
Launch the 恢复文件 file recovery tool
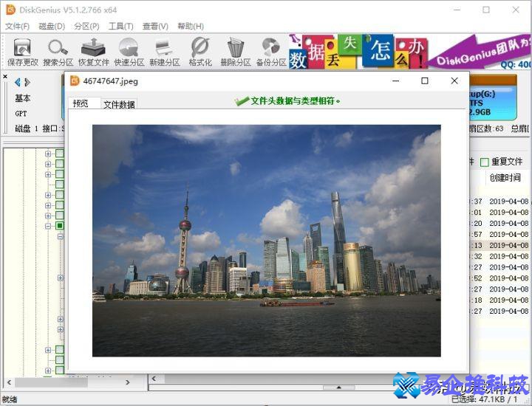click(x=94, y=52)
